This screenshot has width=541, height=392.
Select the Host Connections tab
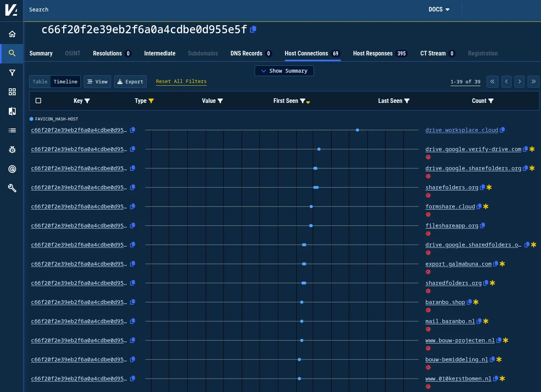[312, 54]
